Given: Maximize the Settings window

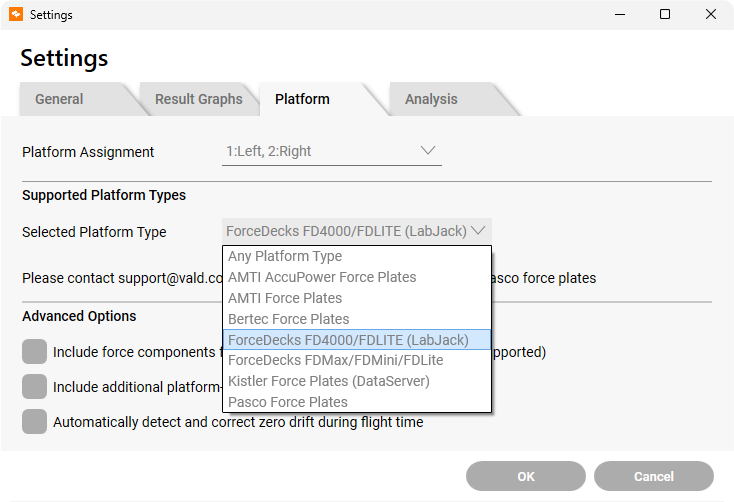Looking at the screenshot, I should point(665,15).
